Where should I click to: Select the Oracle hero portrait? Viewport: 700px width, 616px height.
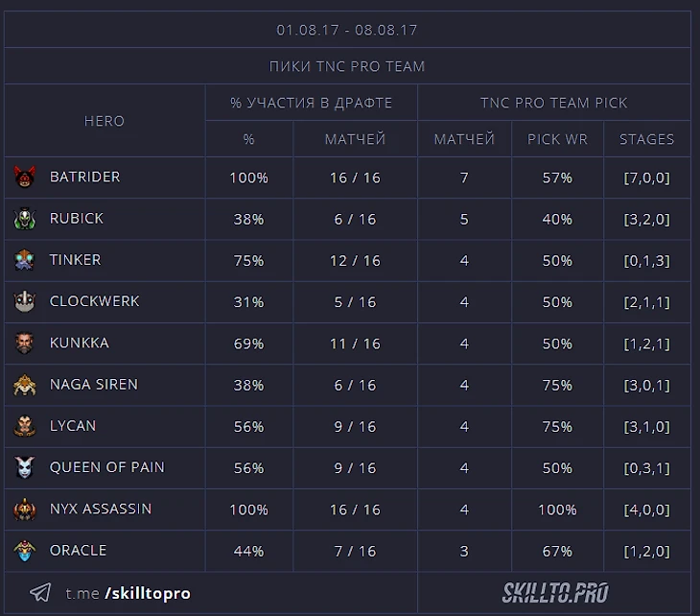[25, 551]
